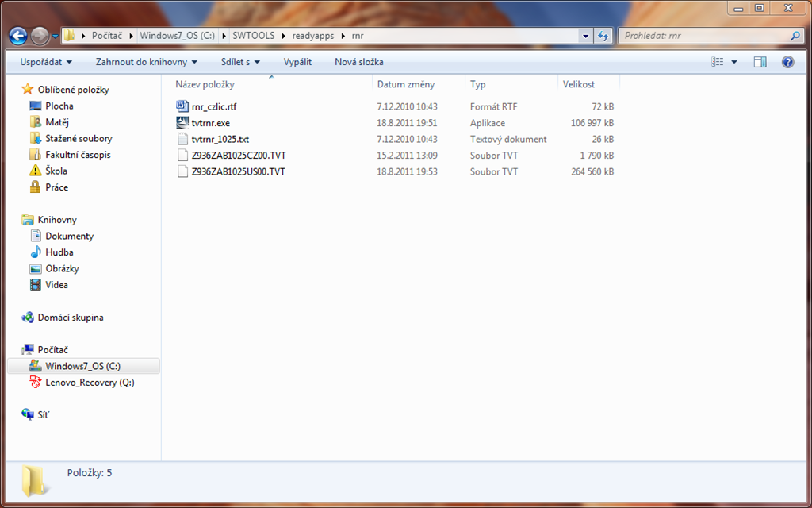Screen dimensions: 812x508
Task: Open Lenovo_Recovery (Q:) drive
Action: click(x=89, y=383)
